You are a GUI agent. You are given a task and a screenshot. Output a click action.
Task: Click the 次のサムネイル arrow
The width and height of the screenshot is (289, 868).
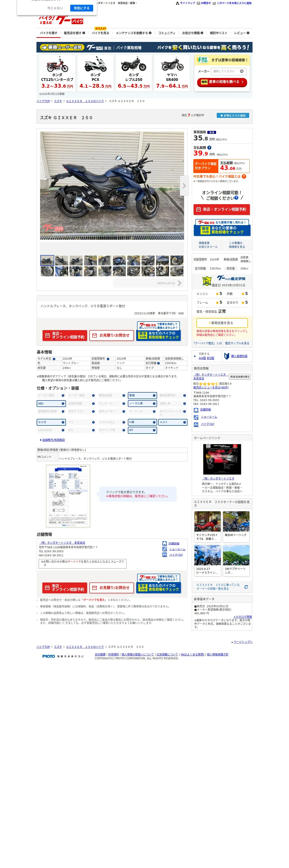179,283
